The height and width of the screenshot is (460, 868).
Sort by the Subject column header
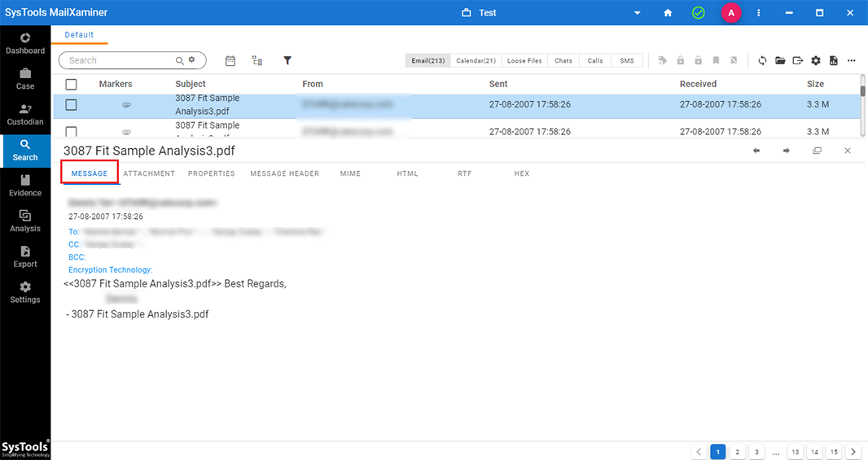point(191,84)
